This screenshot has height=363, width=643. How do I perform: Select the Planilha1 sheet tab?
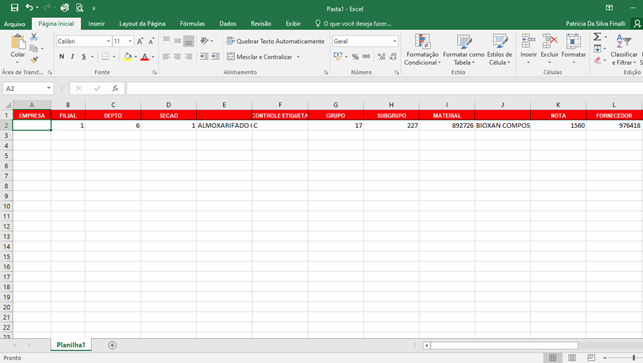click(71, 345)
